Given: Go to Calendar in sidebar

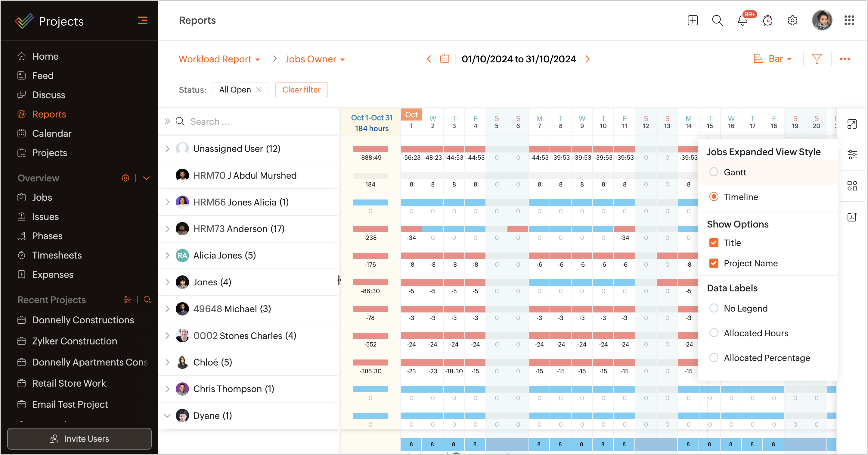Looking at the screenshot, I should point(51,133).
